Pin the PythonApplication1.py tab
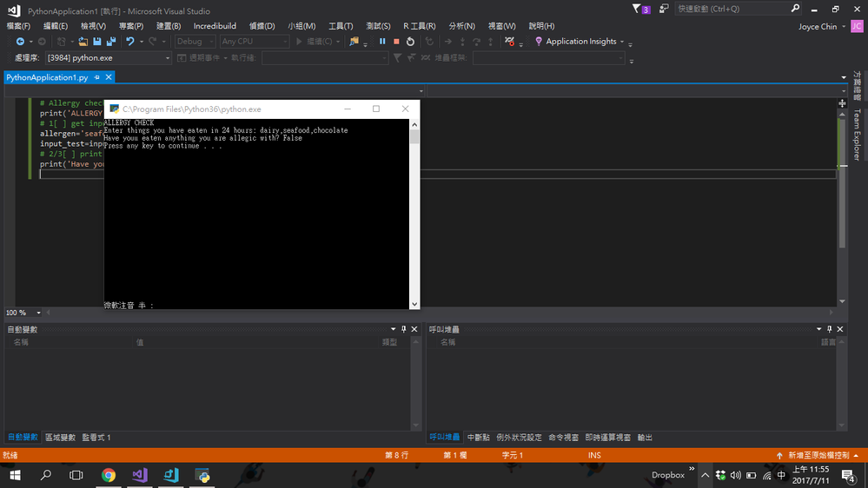 point(96,77)
